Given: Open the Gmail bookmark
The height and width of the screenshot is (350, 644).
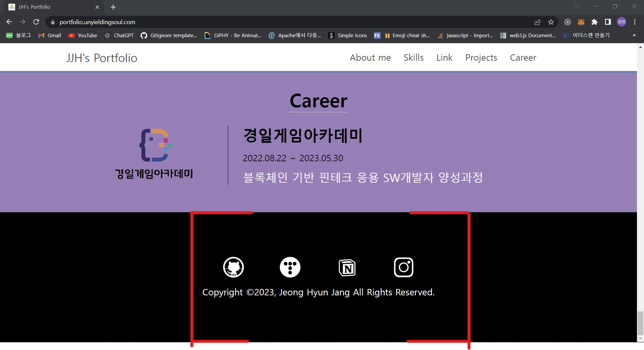Looking at the screenshot, I should [49, 35].
